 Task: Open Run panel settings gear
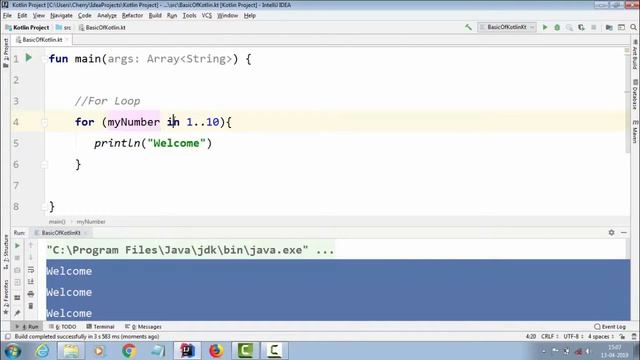coord(611,232)
